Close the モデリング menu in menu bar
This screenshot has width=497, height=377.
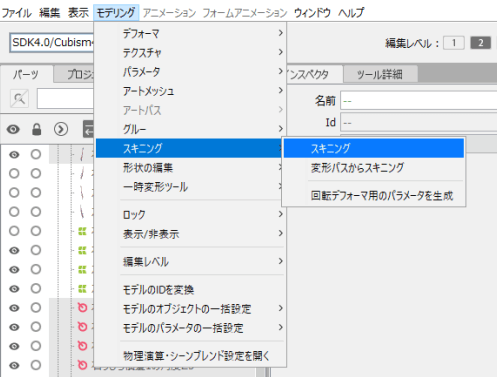116,13
